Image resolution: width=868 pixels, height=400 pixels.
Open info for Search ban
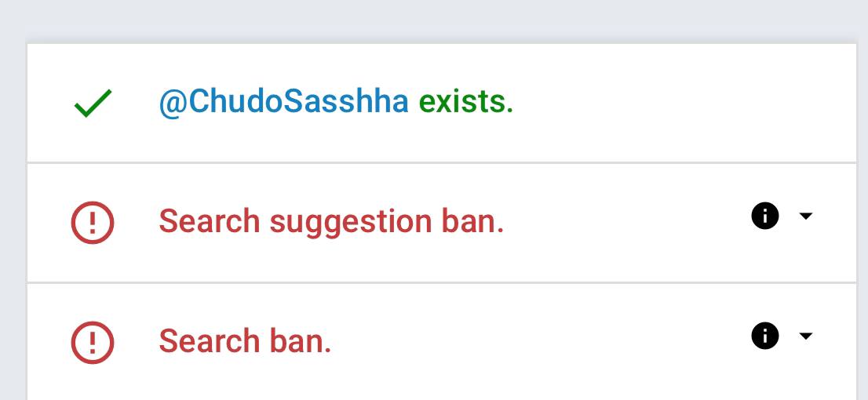click(765, 336)
